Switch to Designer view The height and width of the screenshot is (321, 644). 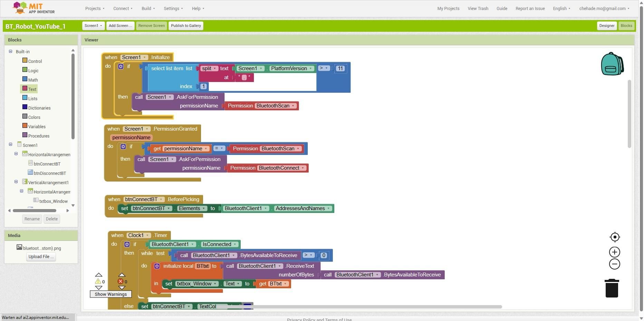(x=607, y=26)
